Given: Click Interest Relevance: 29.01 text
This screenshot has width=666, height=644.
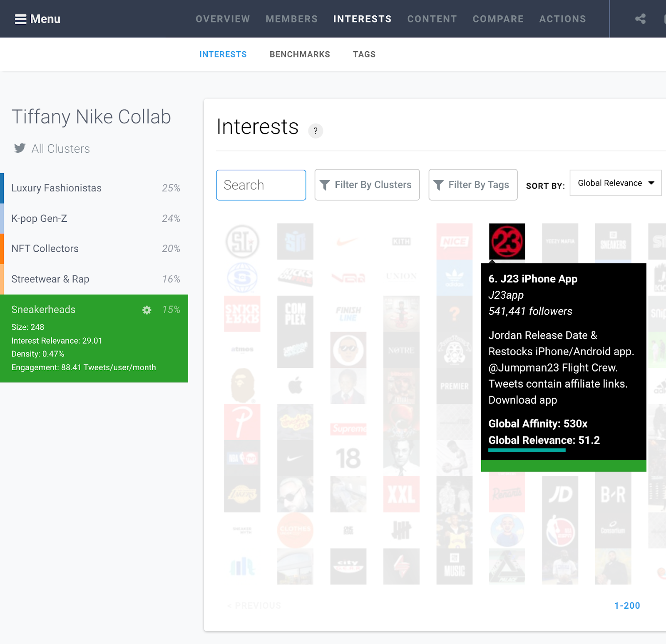Looking at the screenshot, I should pyautogui.click(x=57, y=341).
